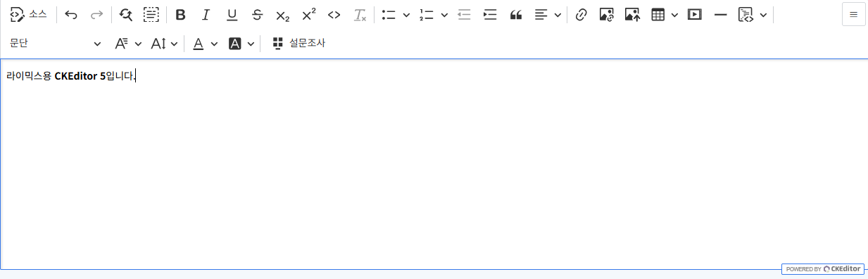The width and height of the screenshot is (868, 279).
Task: Open 문단 heading style dropdown
Action: point(55,44)
